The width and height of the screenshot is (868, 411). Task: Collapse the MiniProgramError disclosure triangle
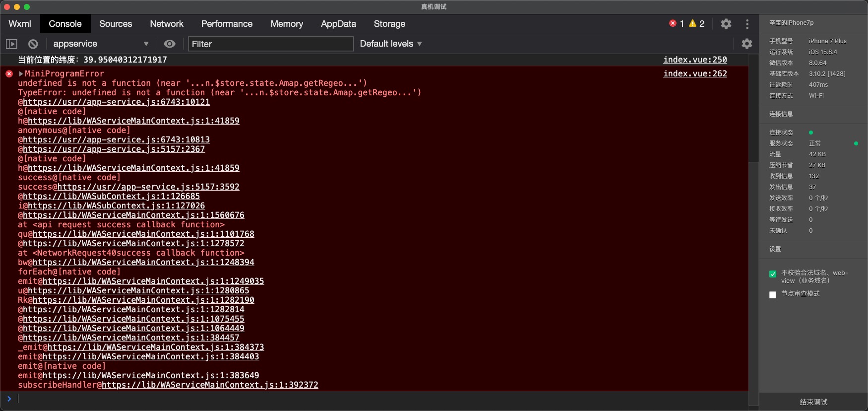21,74
